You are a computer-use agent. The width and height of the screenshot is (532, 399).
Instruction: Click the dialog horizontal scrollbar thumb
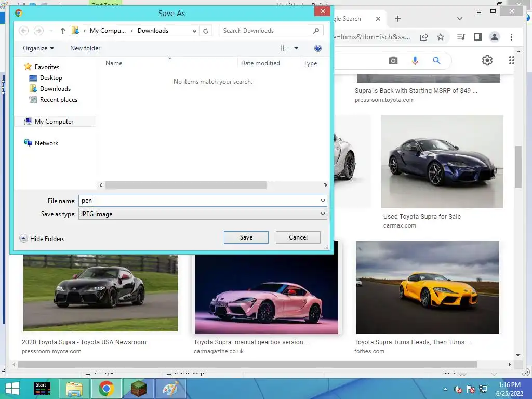pos(186,185)
